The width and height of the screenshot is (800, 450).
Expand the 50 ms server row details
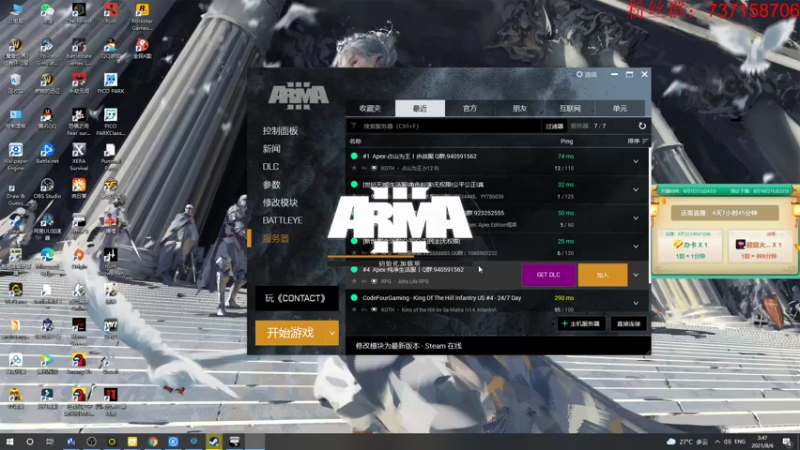tap(636, 218)
